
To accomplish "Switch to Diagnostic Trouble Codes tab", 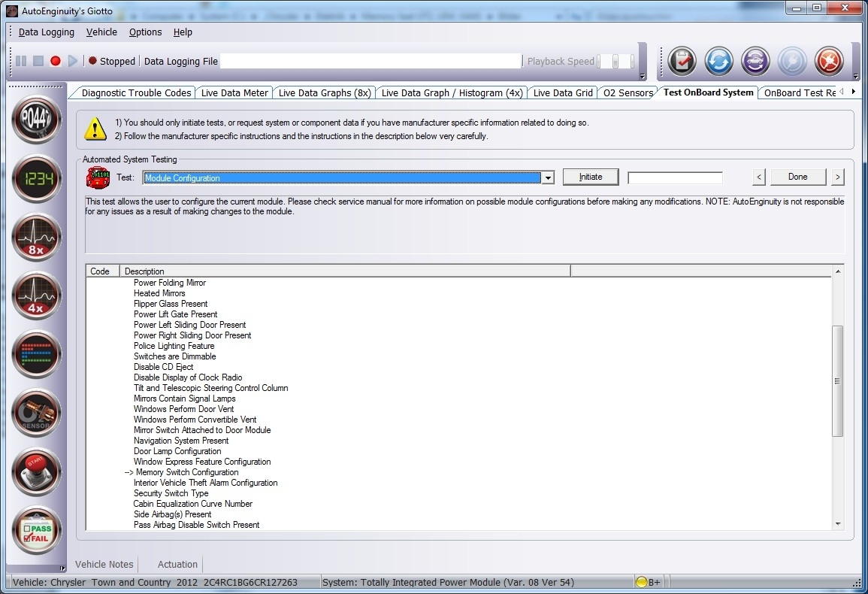I will click(136, 93).
